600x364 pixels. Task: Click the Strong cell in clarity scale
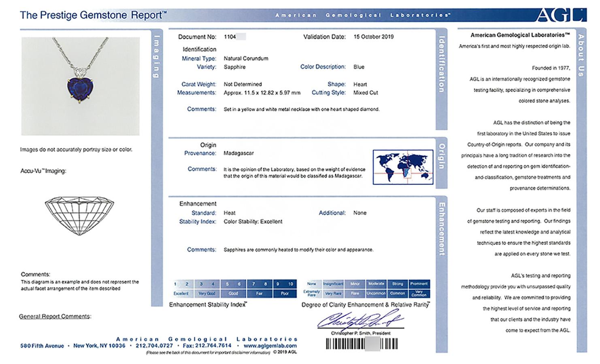pyautogui.click(x=398, y=284)
